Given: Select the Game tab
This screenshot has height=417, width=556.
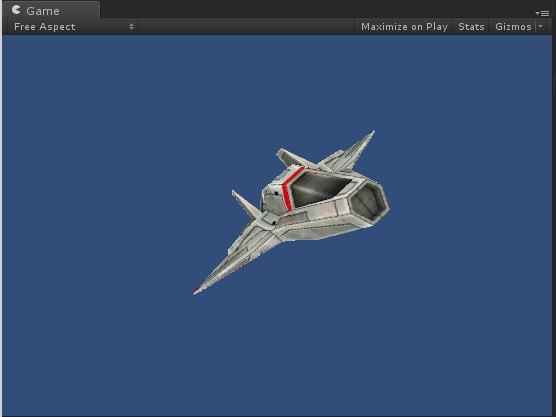Looking at the screenshot, I should [51, 10].
